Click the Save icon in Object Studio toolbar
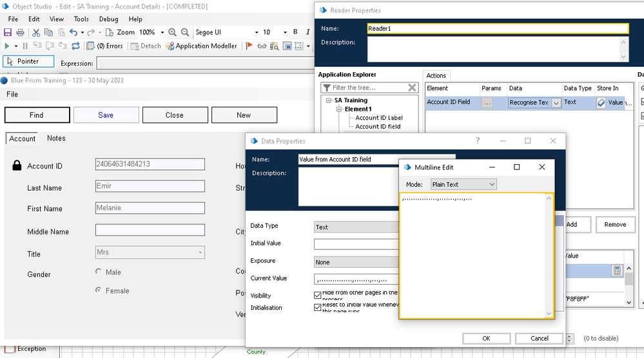Viewport: 644px width, 358px height. tap(7, 32)
